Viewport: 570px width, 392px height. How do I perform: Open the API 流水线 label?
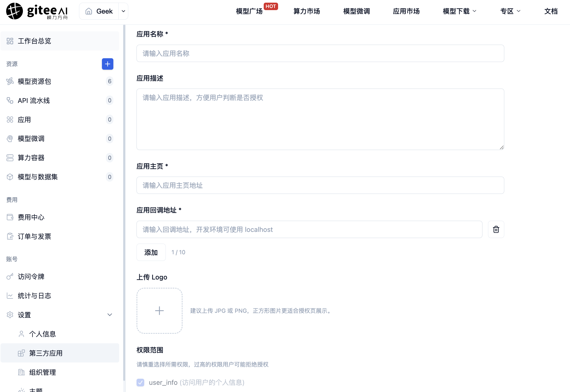point(34,101)
